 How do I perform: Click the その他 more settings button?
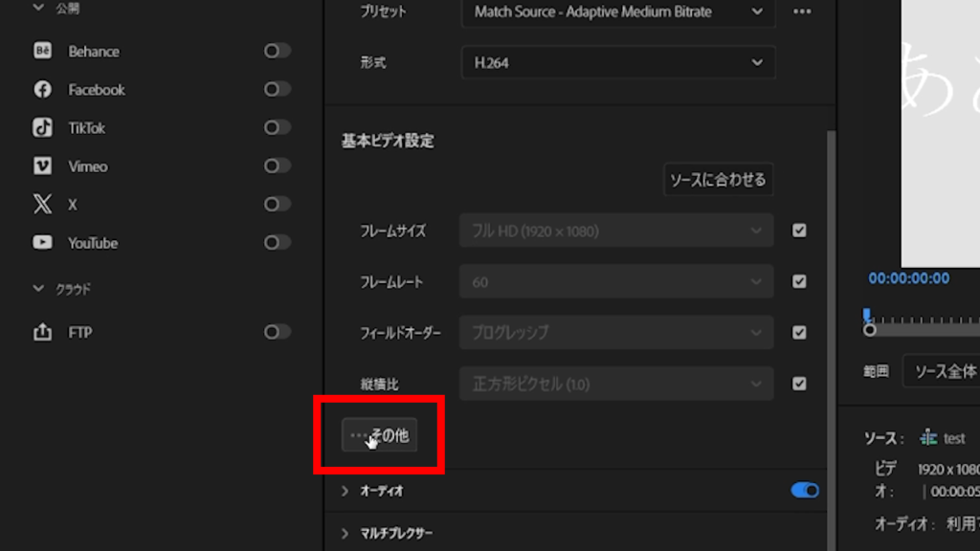click(x=379, y=435)
